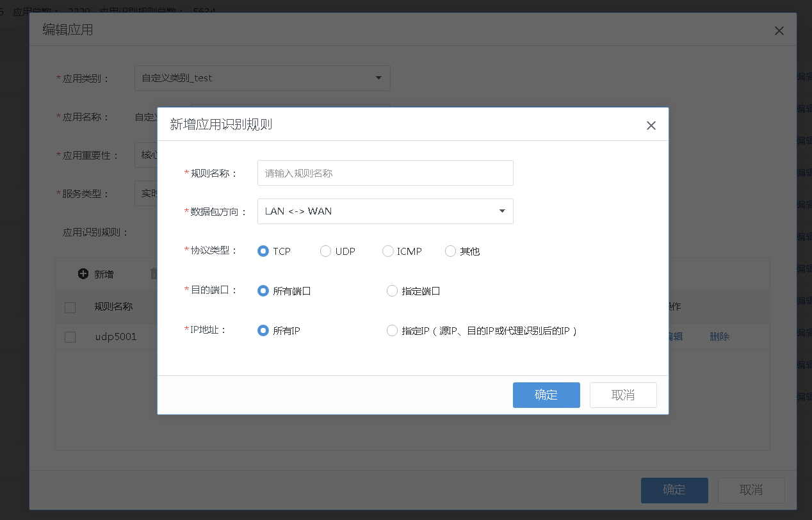Cancel the new rule dialog with 取消
Screen dimensions: 812x520
(x=622, y=395)
